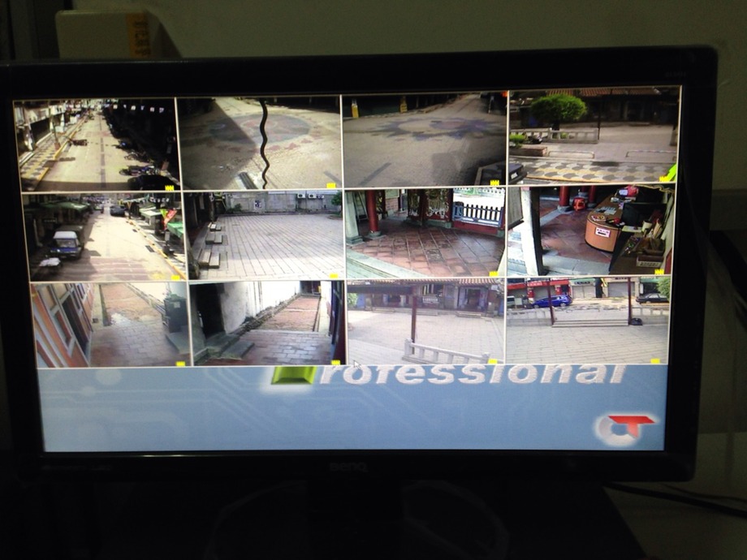Select the empty paved plaza camera feed

pyautogui.click(x=424, y=140)
